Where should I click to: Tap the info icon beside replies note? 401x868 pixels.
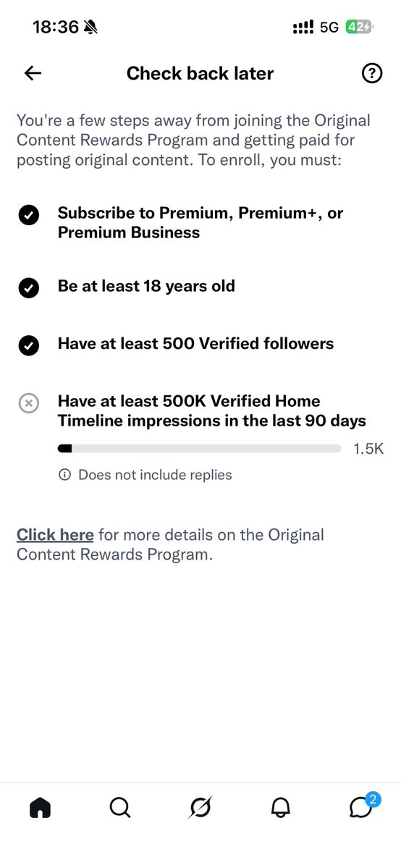pos(65,474)
